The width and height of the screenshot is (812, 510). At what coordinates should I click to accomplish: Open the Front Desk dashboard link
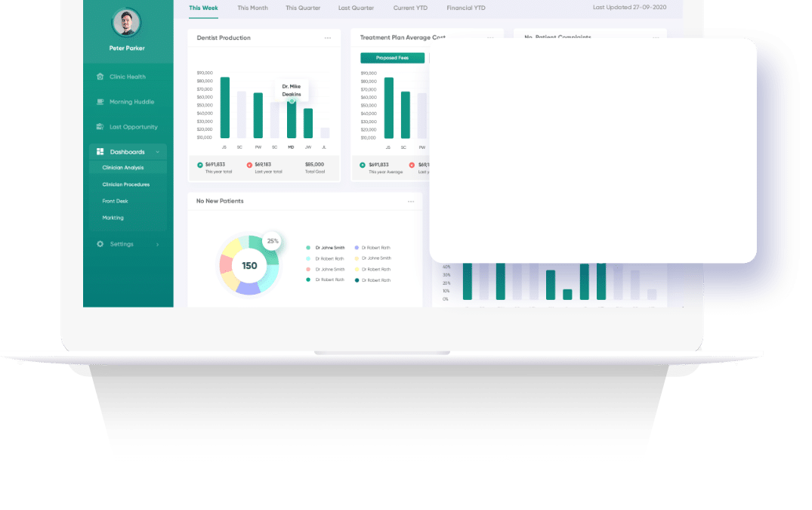click(x=115, y=201)
